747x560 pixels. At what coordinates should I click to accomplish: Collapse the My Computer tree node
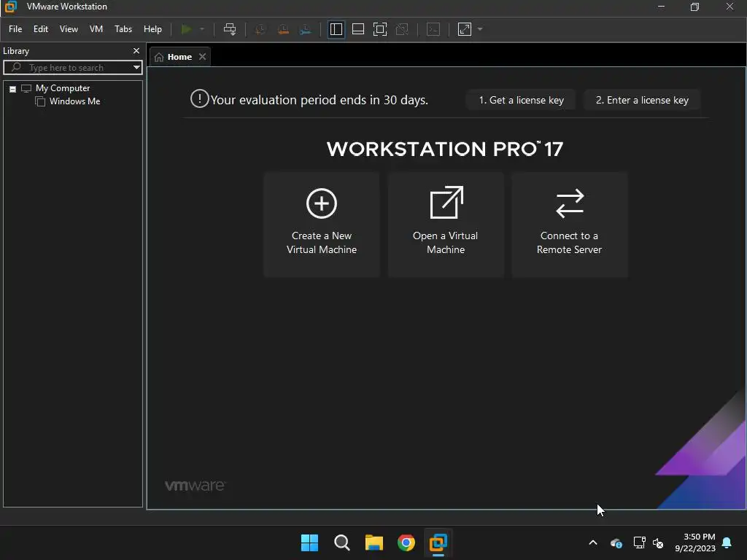(13, 89)
